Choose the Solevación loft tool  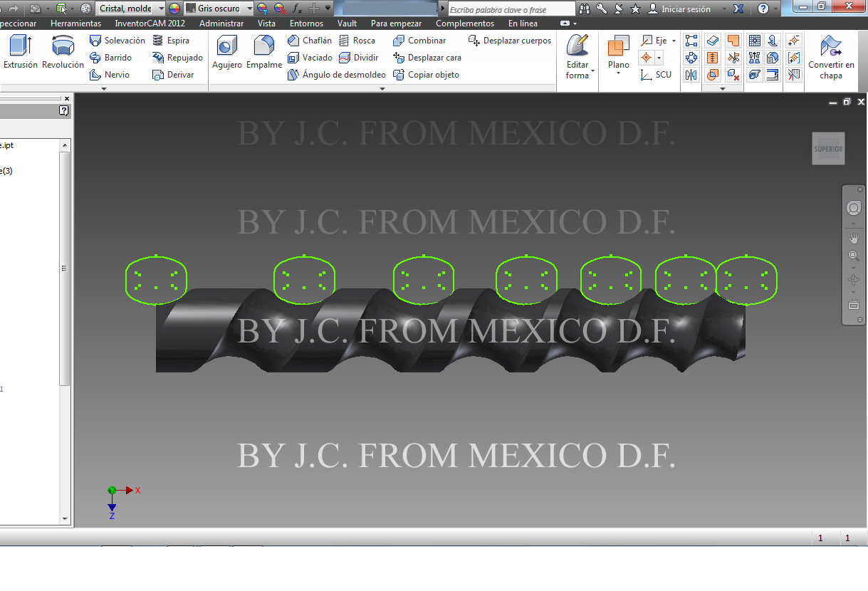[117, 41]
